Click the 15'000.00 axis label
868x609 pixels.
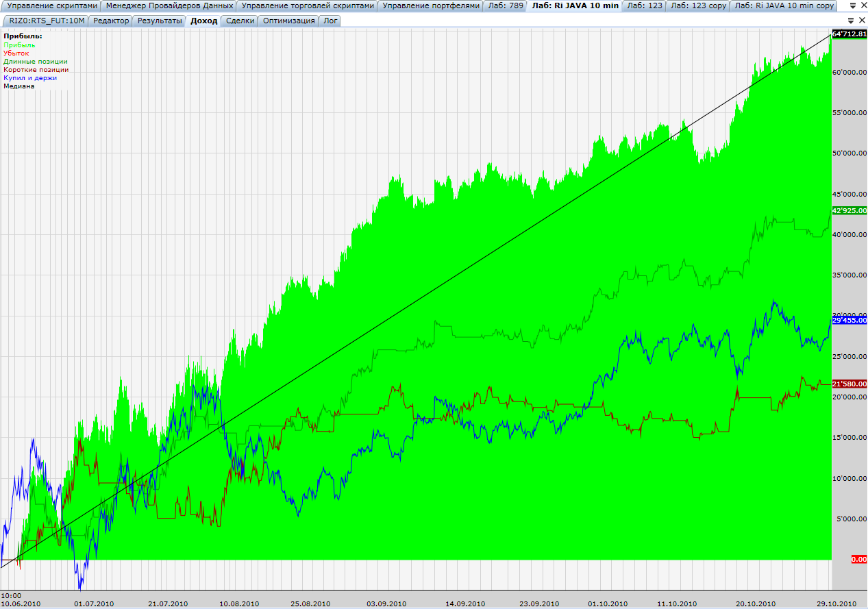(850, 438)
